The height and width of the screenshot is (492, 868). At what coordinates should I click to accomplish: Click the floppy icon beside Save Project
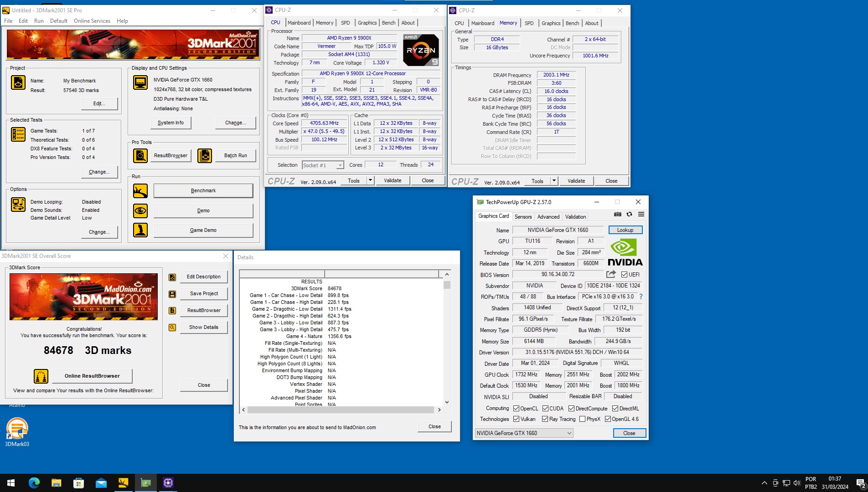(x=172, y=294)
